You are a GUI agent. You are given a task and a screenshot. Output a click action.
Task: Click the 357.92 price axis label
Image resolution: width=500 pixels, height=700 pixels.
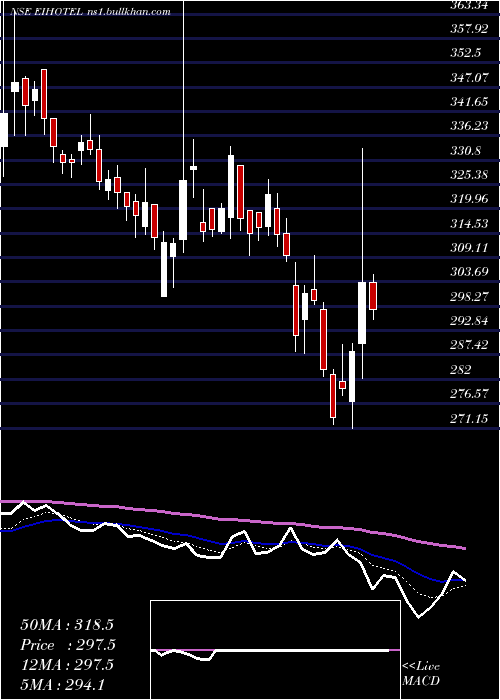(x=469, y=29)
